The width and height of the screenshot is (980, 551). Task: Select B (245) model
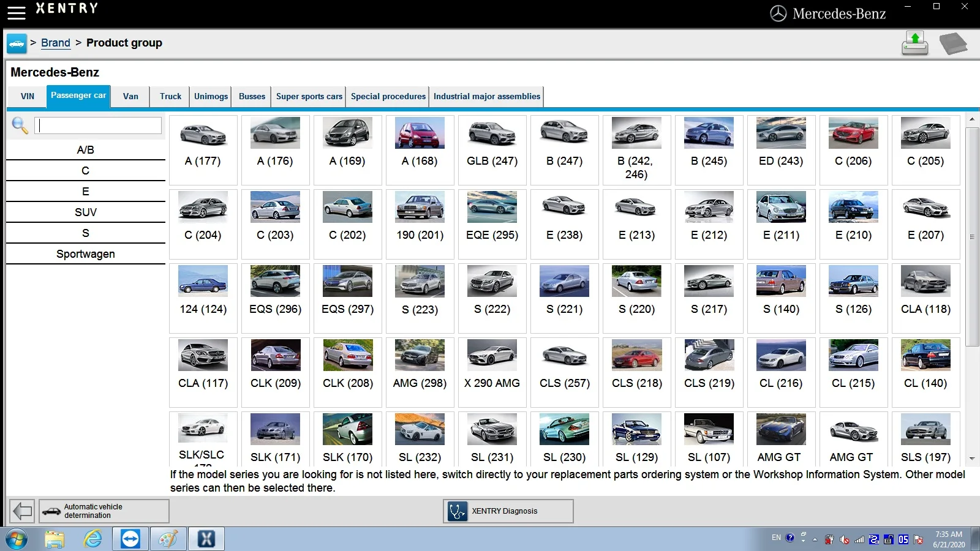709,150
